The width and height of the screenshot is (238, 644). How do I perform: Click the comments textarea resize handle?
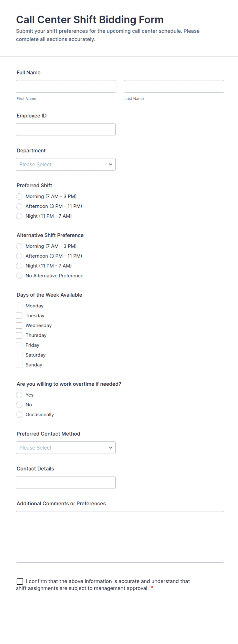[221, 560]
